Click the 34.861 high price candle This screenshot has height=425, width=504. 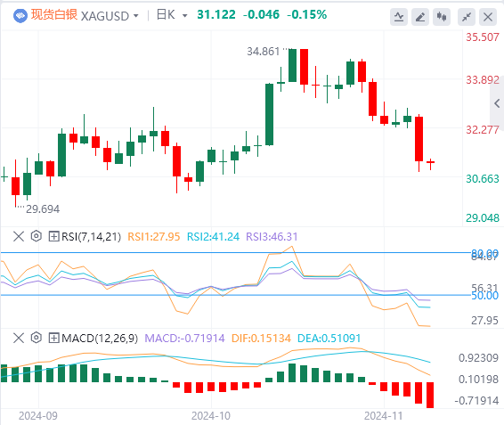click(x=292, y=65)
